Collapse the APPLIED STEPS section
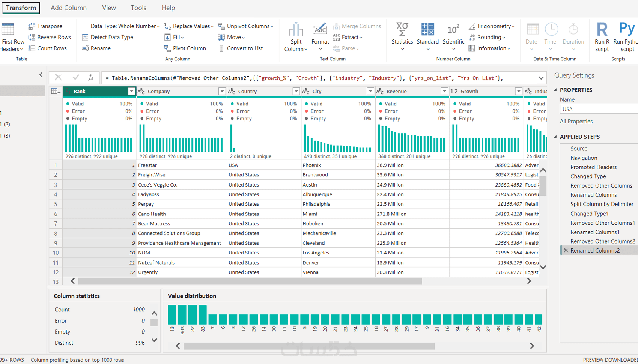This screenshot has width=638, height=364. pos(556,137)
